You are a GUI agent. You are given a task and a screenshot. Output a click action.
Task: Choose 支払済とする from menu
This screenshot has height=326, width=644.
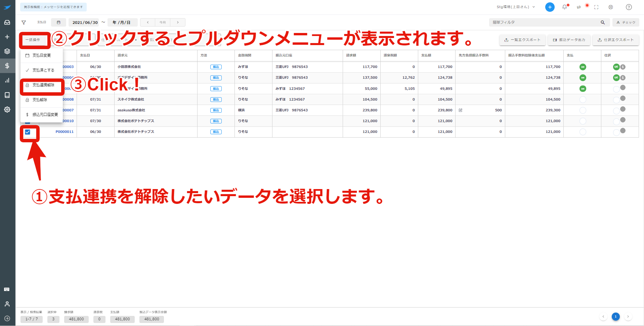click(42, 70)
